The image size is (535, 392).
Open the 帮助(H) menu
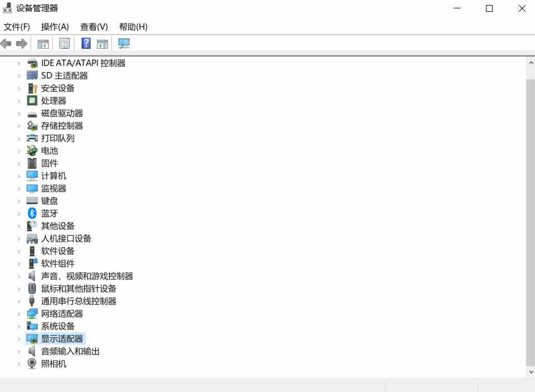pos(133,27)
